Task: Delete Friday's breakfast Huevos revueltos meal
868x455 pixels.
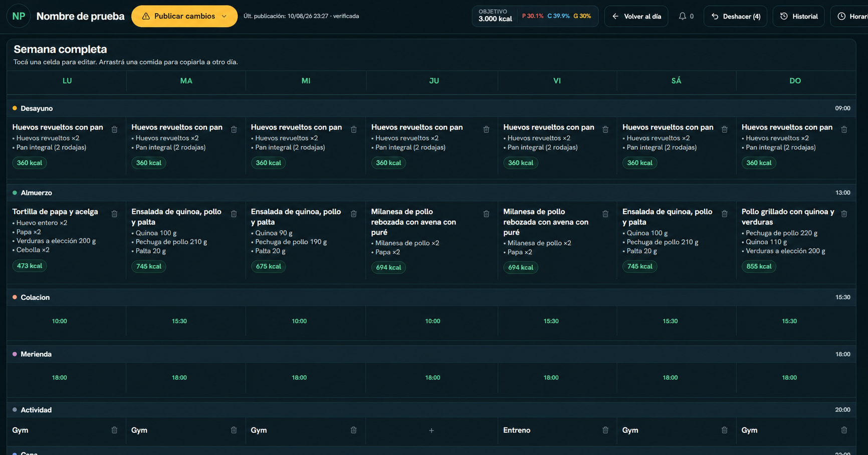Action: (605, 129)
